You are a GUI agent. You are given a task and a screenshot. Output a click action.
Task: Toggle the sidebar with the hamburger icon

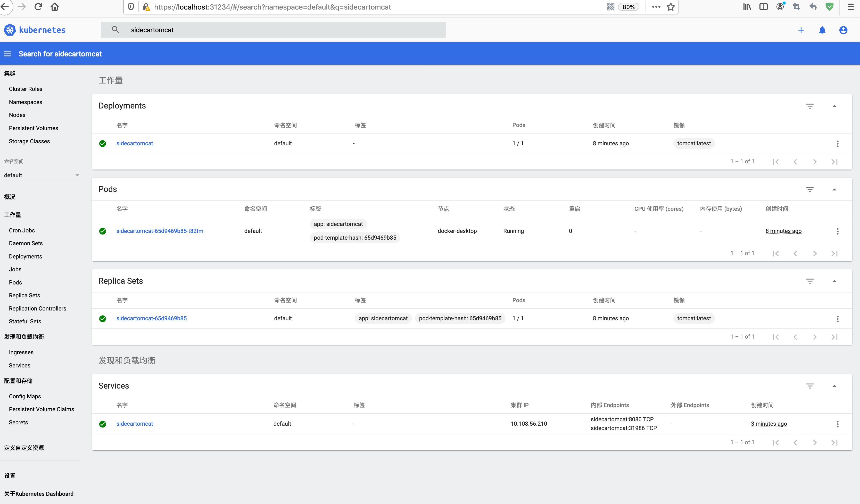coord(7,54)
